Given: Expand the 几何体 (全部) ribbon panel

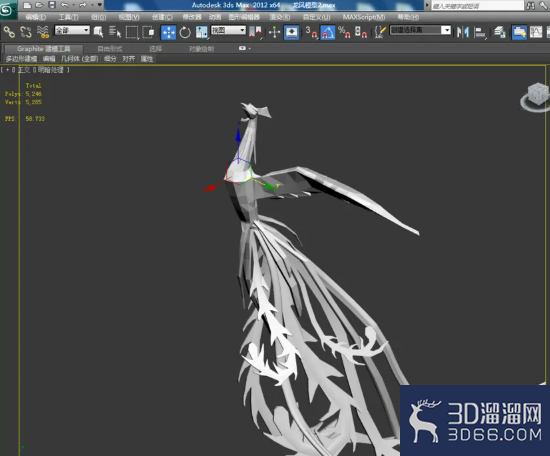Looking at the screenshot, I should point(79,59).
